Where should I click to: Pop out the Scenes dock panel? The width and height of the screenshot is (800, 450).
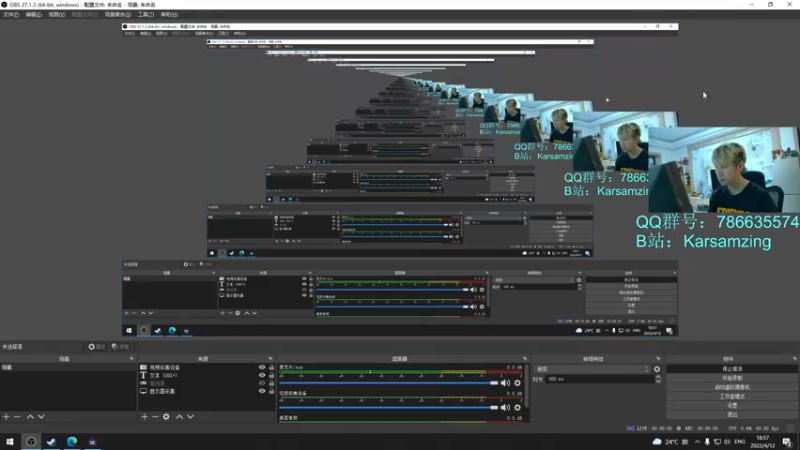click(132, 359)
